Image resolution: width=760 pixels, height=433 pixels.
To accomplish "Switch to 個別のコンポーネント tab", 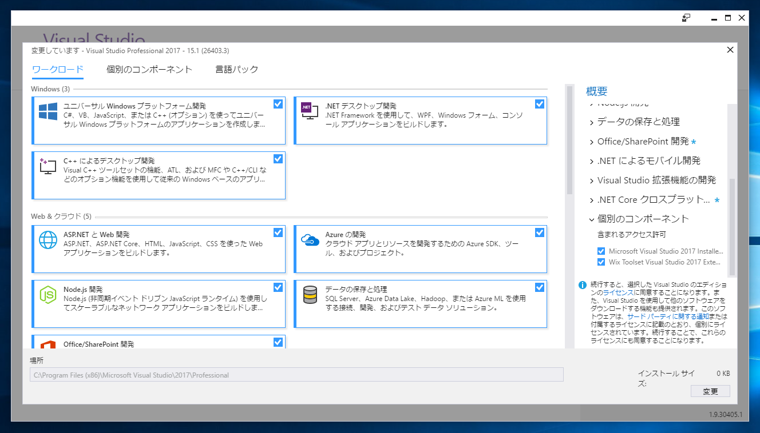I will coord(149,69).
